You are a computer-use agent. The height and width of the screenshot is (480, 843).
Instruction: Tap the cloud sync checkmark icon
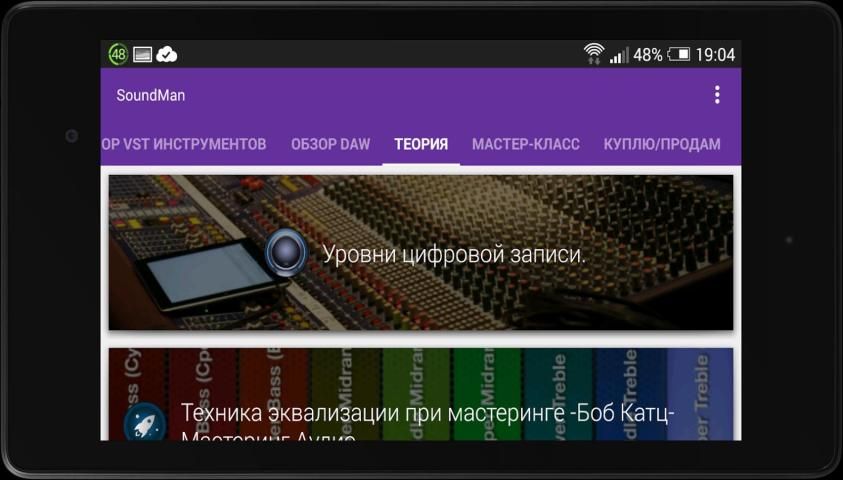tap(167, 55)
